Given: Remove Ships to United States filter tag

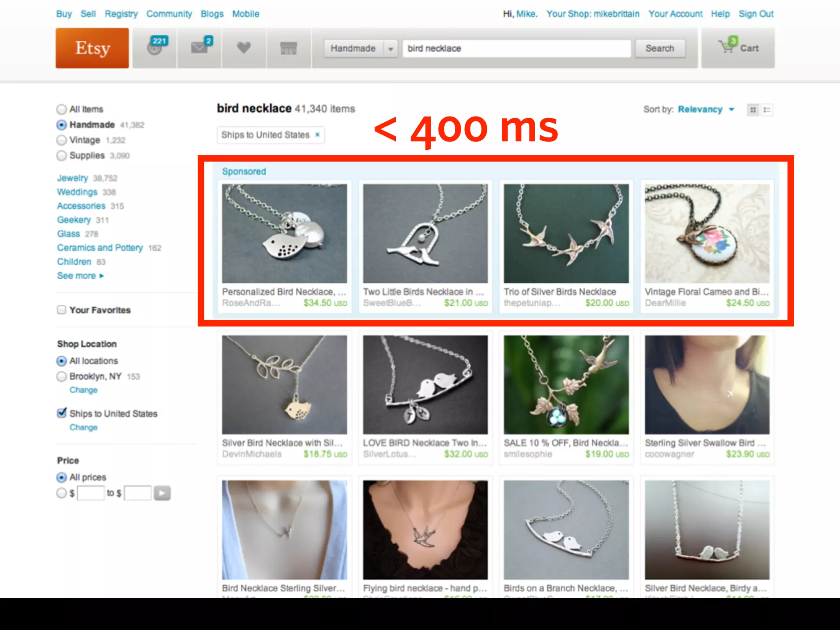Looking at the screenshot, I should coord(317,135).
